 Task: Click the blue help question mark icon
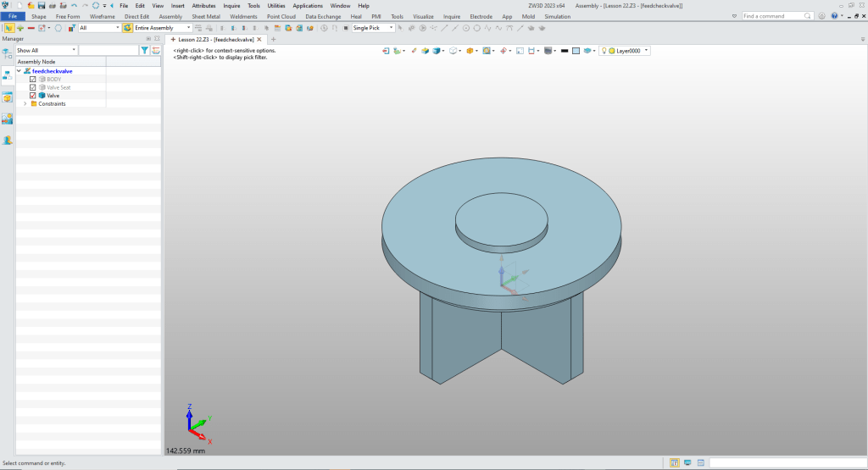(x=836, y=16)
